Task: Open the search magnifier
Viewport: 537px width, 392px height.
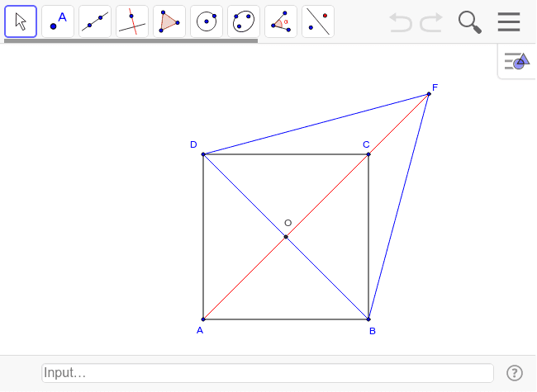Action: (x=470, y=22)
